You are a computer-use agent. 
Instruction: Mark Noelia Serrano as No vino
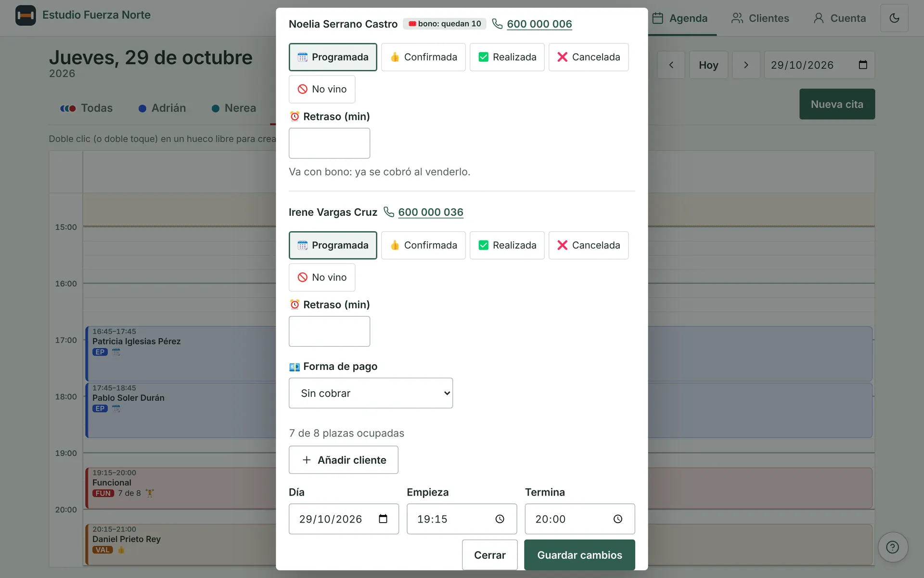pos(322,89)
